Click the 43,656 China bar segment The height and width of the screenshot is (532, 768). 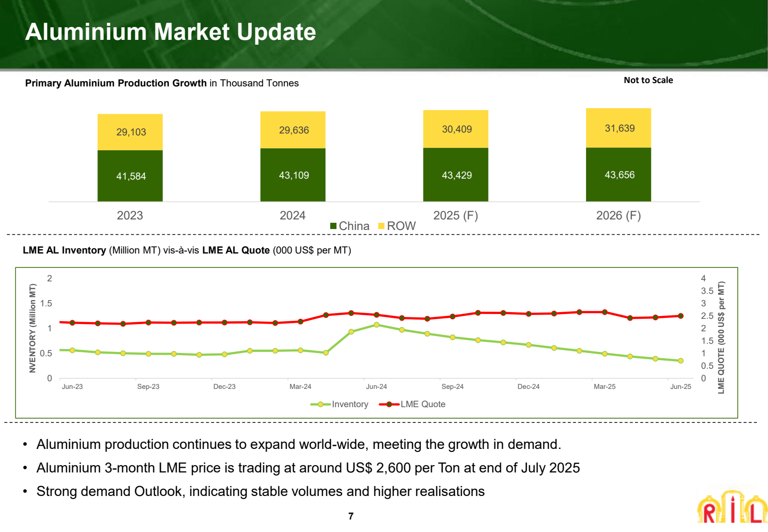tap(618, 175)
